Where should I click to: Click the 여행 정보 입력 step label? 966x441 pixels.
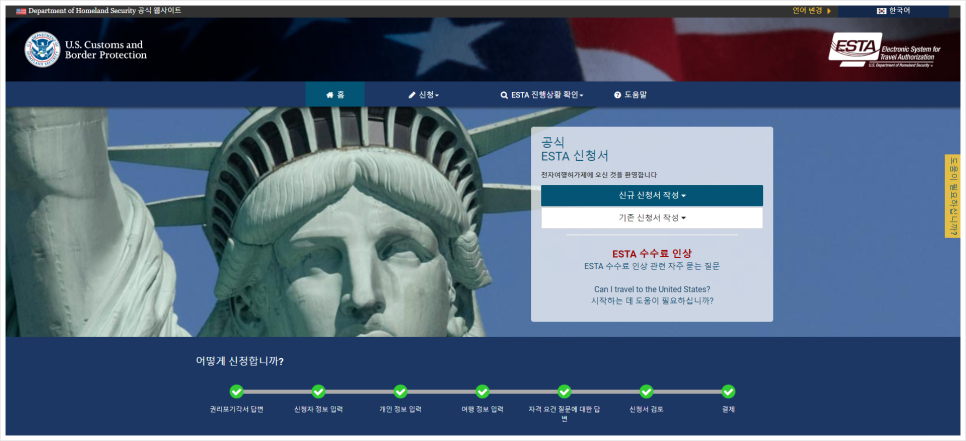[482, 410]
